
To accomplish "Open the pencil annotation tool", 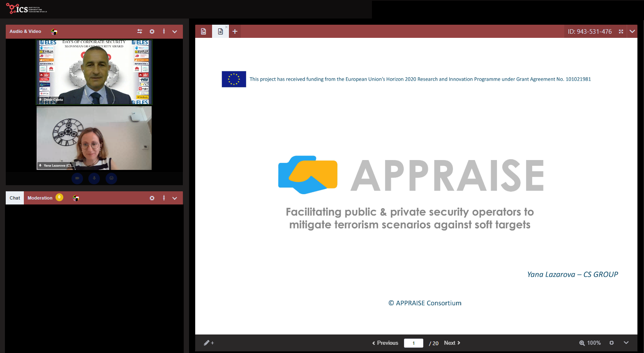I will pos(209,343).
